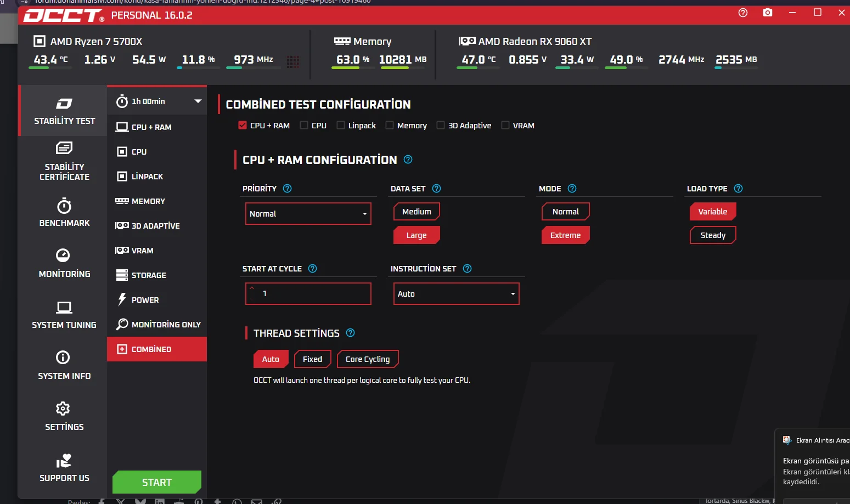This screenshot has width=850, height=504.
Task: Show help for the Load Type setting
Action: [738, 189]
